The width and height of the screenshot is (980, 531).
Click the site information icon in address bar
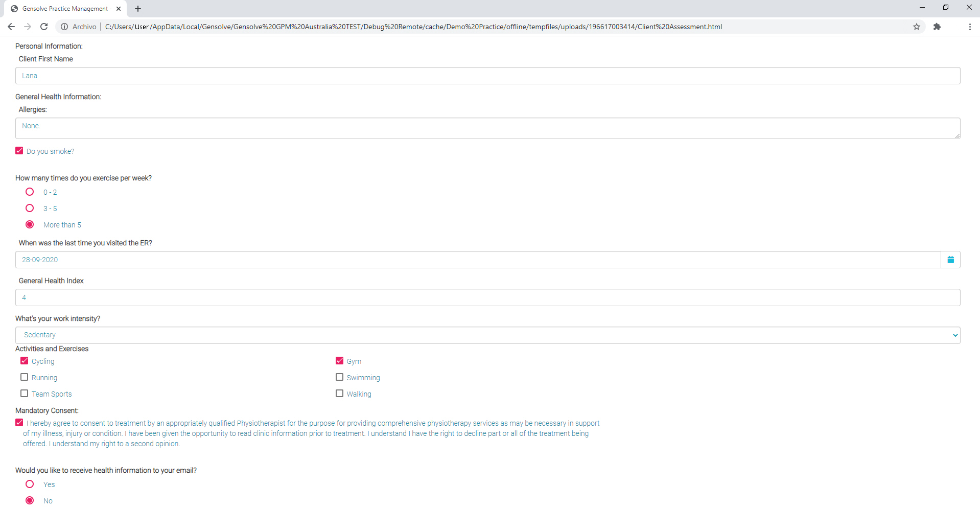[x=64, y=27]
